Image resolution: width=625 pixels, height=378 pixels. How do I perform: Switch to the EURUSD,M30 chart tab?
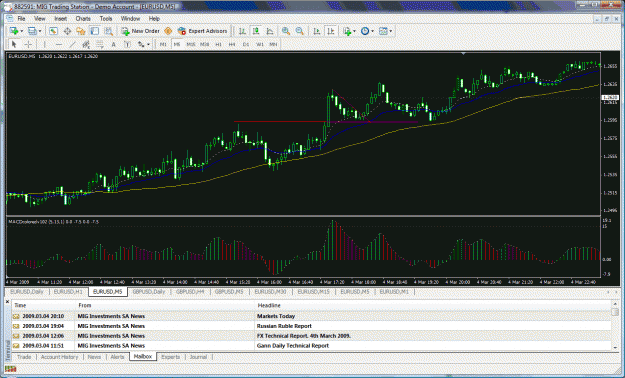(x=271, y=292)
